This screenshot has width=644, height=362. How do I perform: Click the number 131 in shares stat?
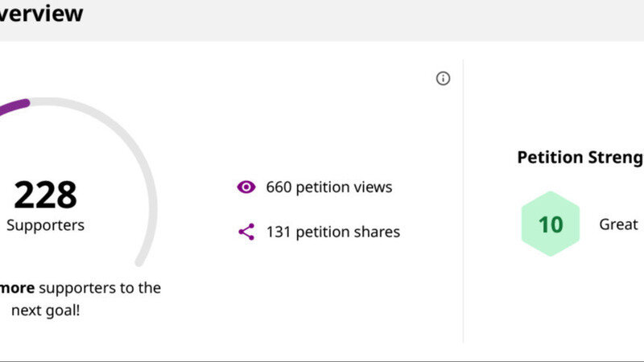tap(279, 232)
